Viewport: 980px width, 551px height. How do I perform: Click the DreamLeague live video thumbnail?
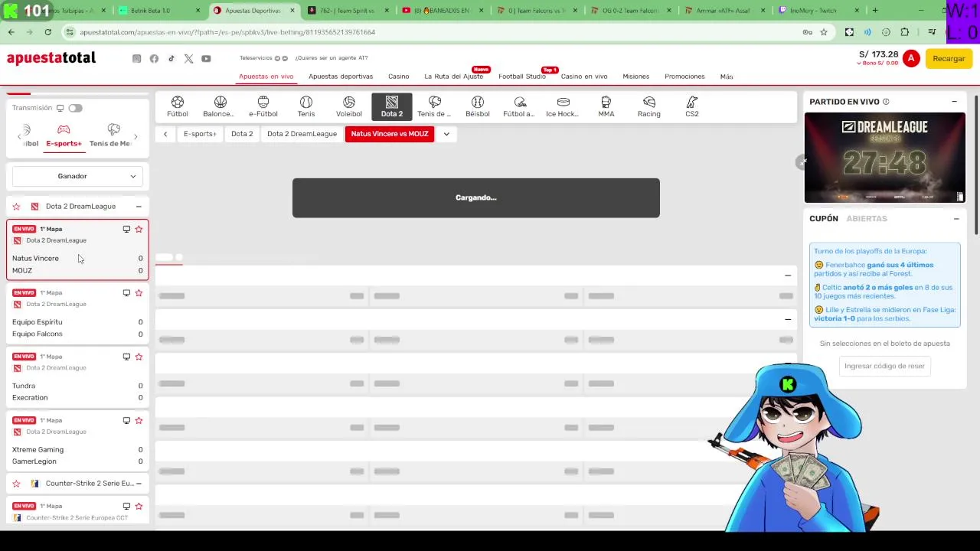pos(885,158)
